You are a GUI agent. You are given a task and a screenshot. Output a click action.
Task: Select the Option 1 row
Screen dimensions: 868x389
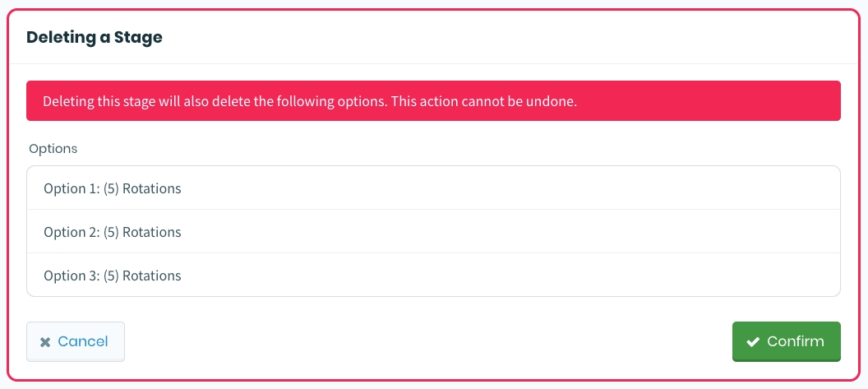pos(433,188)
